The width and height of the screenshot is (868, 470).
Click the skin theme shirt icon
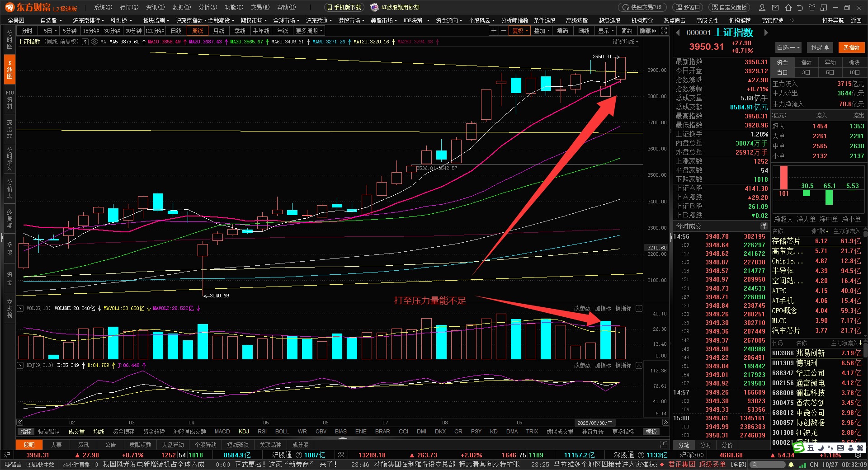click(x=812, y=7)
